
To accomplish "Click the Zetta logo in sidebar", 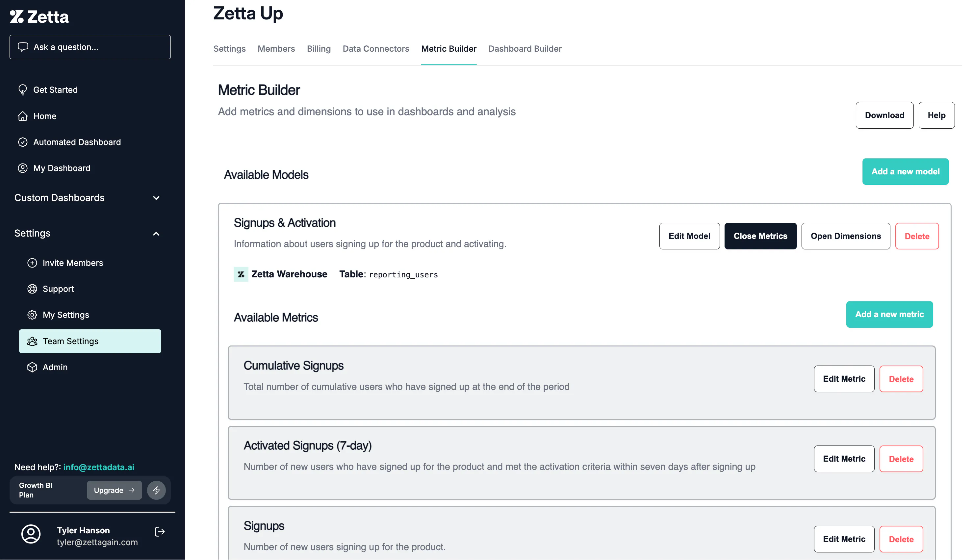I will [39, 16].
